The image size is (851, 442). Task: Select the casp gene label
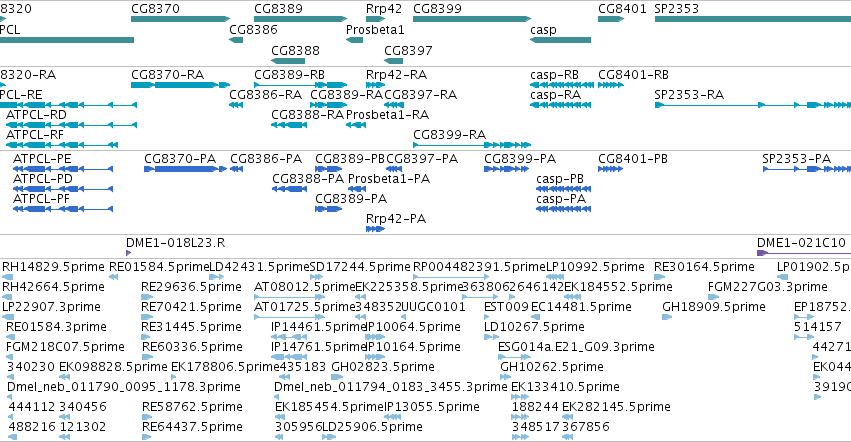(x=543, y=30)
